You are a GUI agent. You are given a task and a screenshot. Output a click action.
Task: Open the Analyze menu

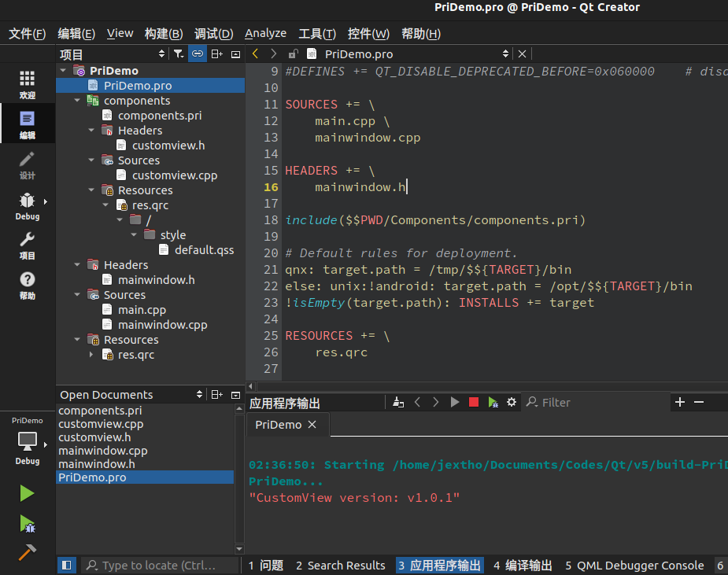[x=265, y=33]
